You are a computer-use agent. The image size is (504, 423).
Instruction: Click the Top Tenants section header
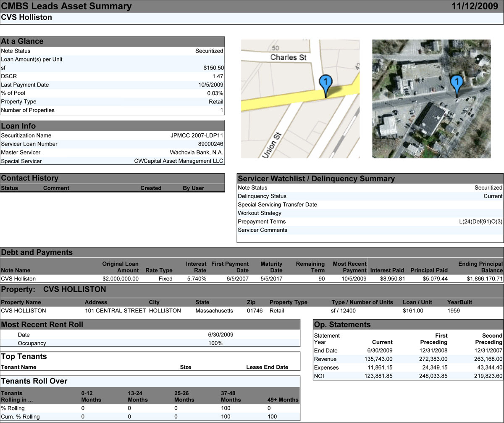click(150, 357)
